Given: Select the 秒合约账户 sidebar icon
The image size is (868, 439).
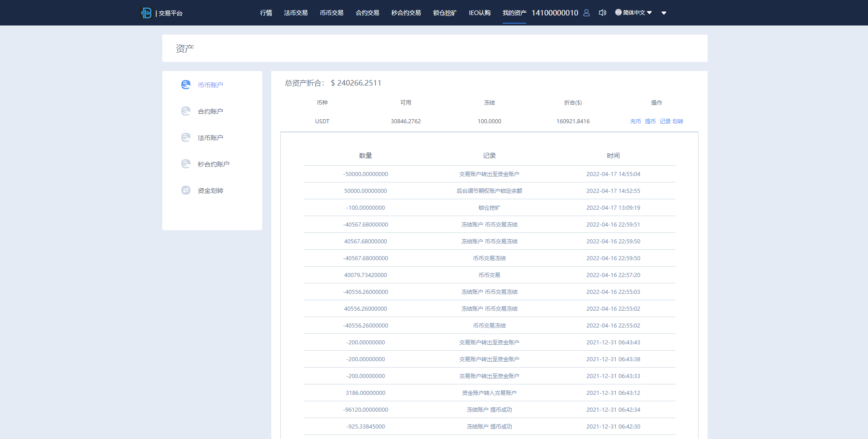Looking at the screenshot, I should tap(185, 164).
